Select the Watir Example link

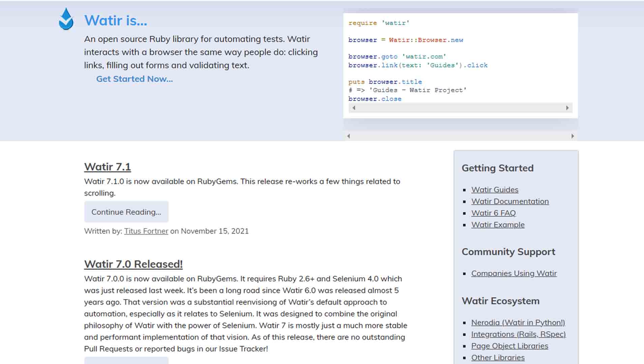click(x=498, y=225)
